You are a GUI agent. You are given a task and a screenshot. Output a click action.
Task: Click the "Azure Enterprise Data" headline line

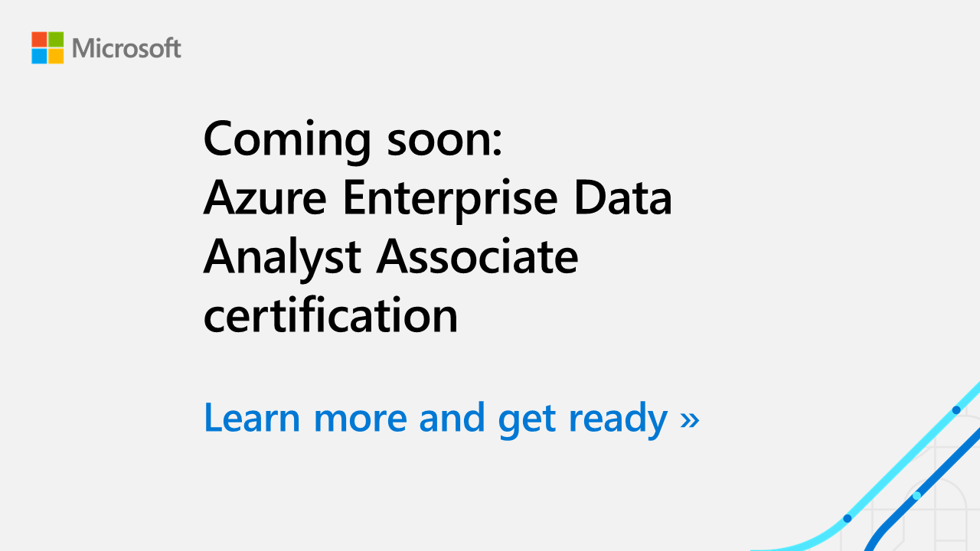coord(438,197)
